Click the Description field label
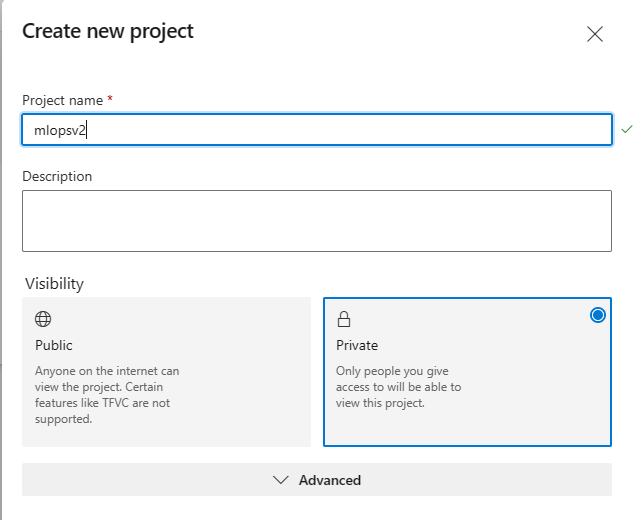 coord(57,176)
